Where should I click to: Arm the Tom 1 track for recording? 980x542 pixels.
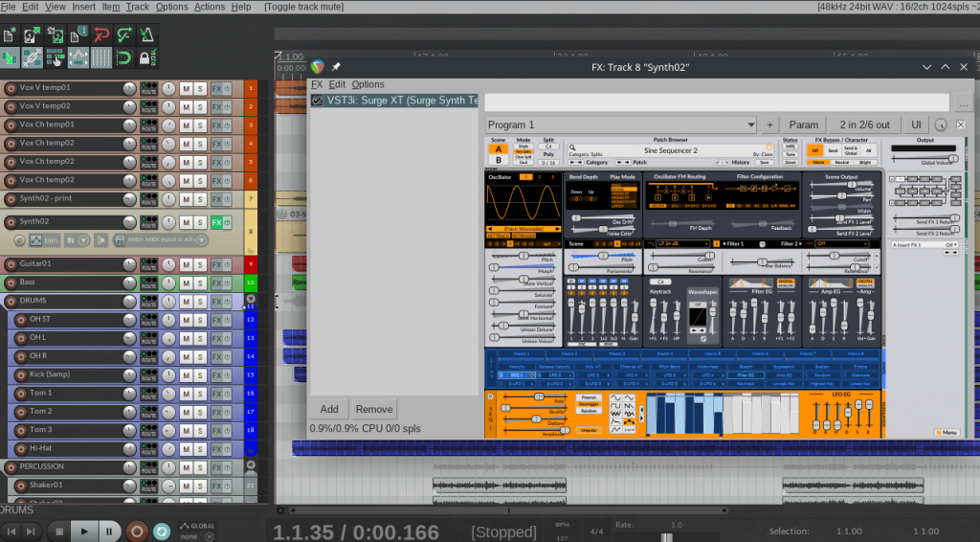click(x=21, y=394)
